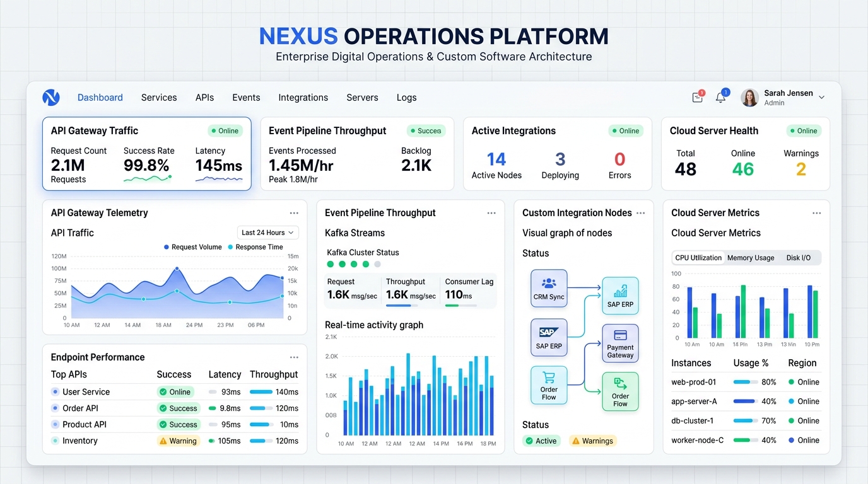Click the Inventory Warning badge
The width and height of the screenshot is (868, 484).
pyautogui.click(x=178, y=441)
